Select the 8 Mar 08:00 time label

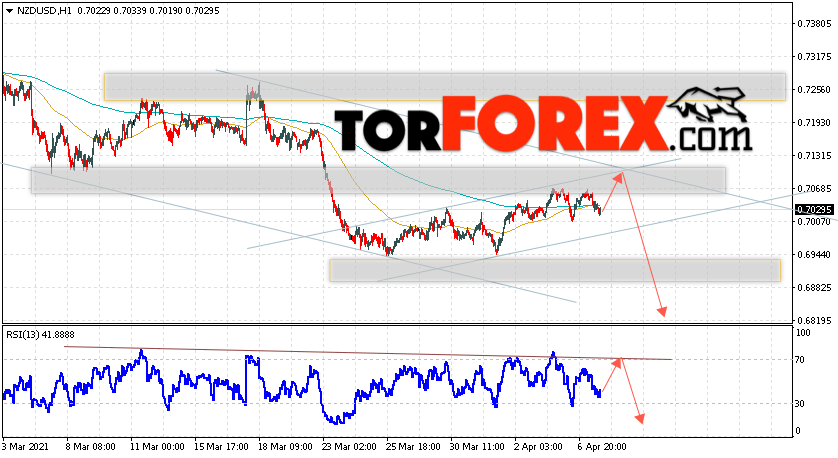pyautogui.click(x=90, y=447)
